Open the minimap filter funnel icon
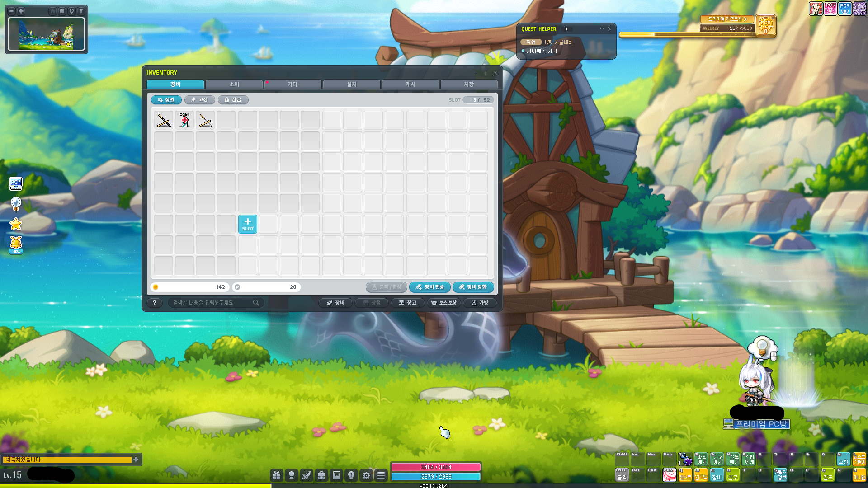 pyautogui.click(x=81, y=11)
